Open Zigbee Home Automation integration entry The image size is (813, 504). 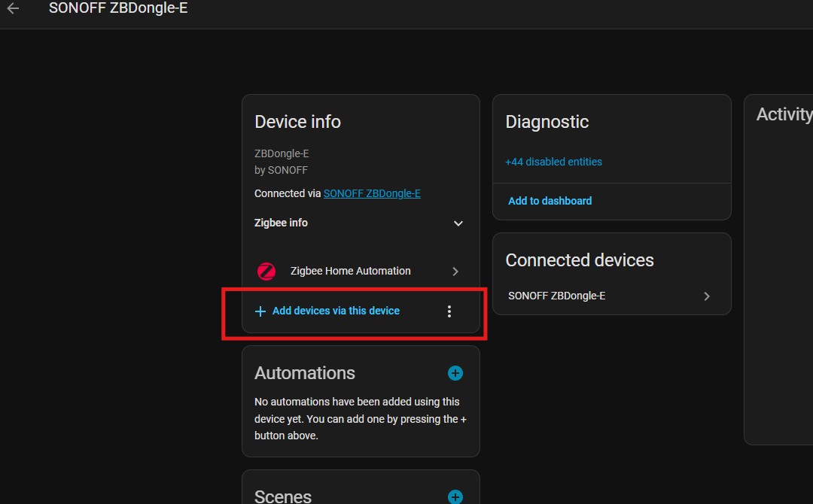350,272
